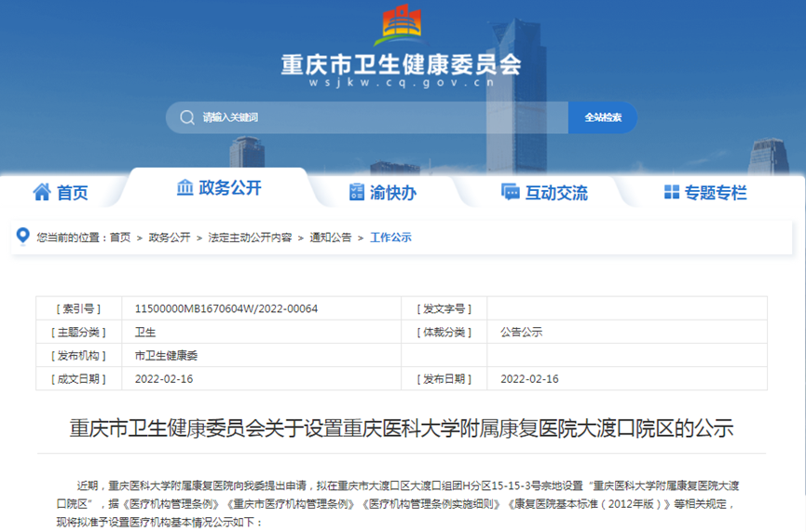
Task: Go to 首页 in the breadcrumb
Action: 120,238
